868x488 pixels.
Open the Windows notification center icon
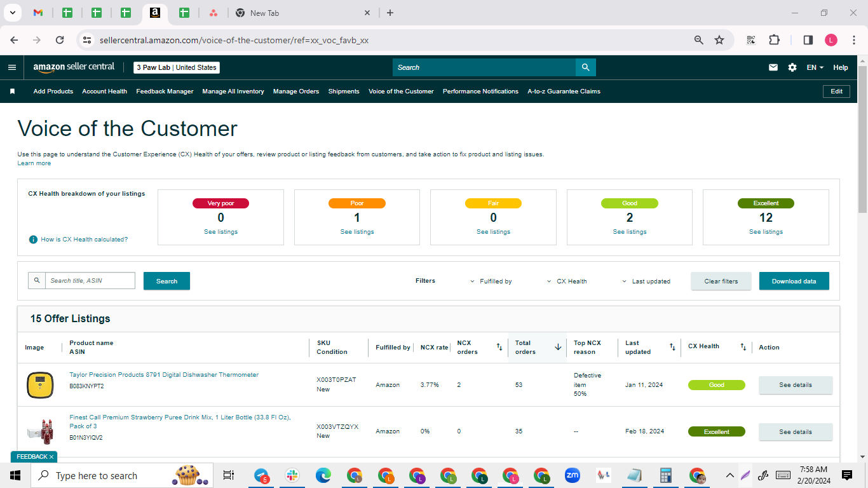click(847, 475)
